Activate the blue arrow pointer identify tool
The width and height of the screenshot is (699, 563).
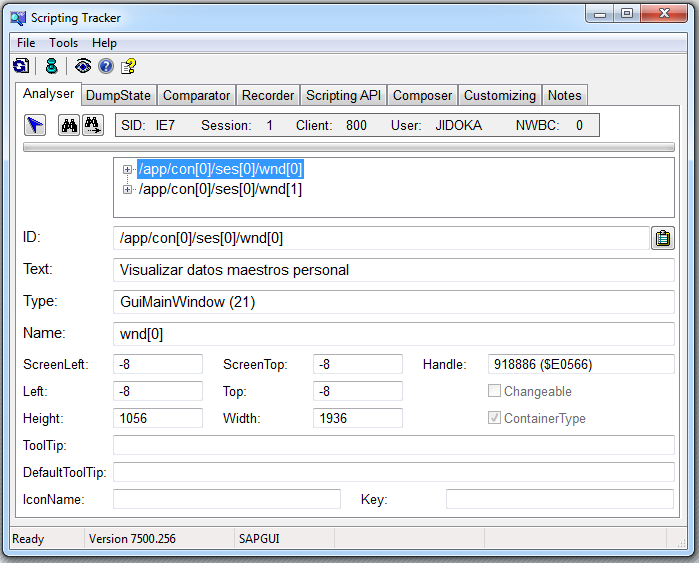35,125
